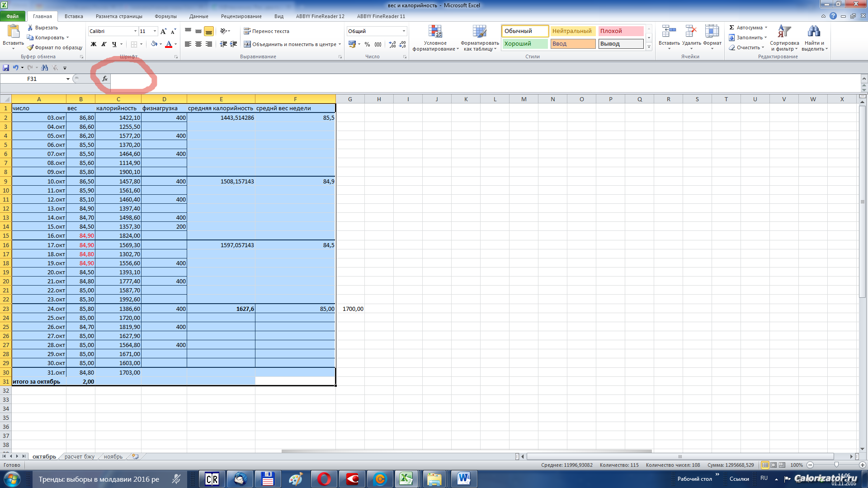Expand the Name Box dropdown arrow
Viewport: 868px width, 488px height.
(x=68, y=79)
